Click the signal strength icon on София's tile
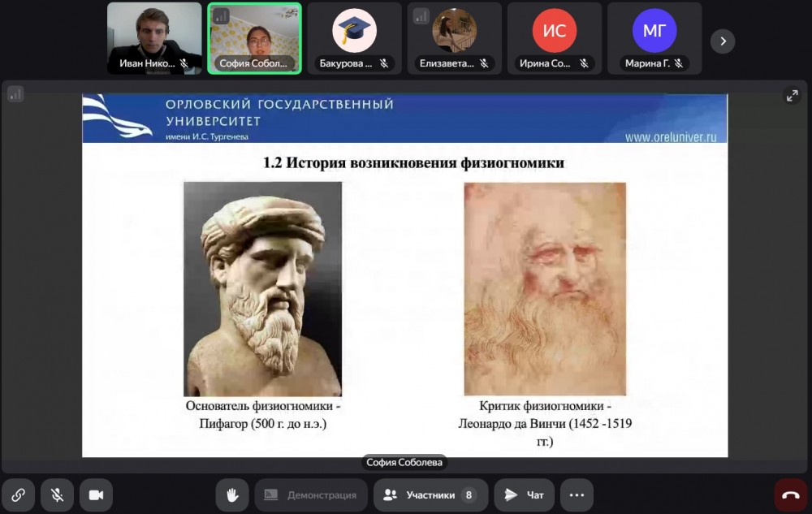 pos(220,15)
